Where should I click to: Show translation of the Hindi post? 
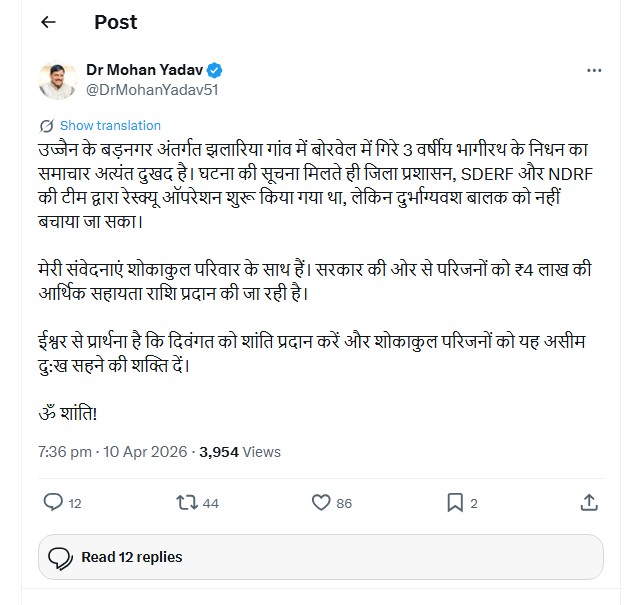pos(110,126)
